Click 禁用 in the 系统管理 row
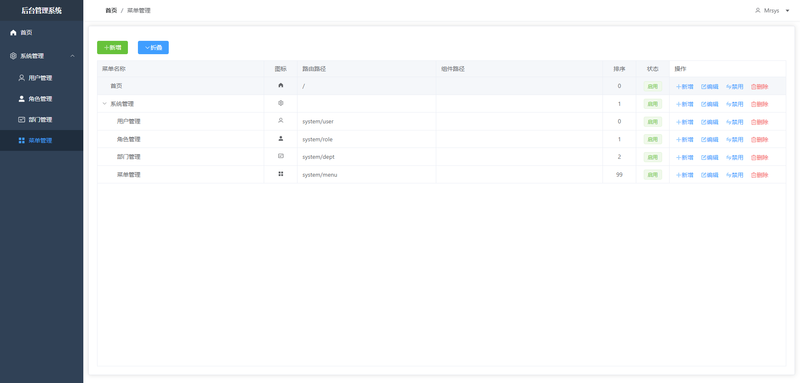This screenshot has height=383, width=800. pos(735,104)
